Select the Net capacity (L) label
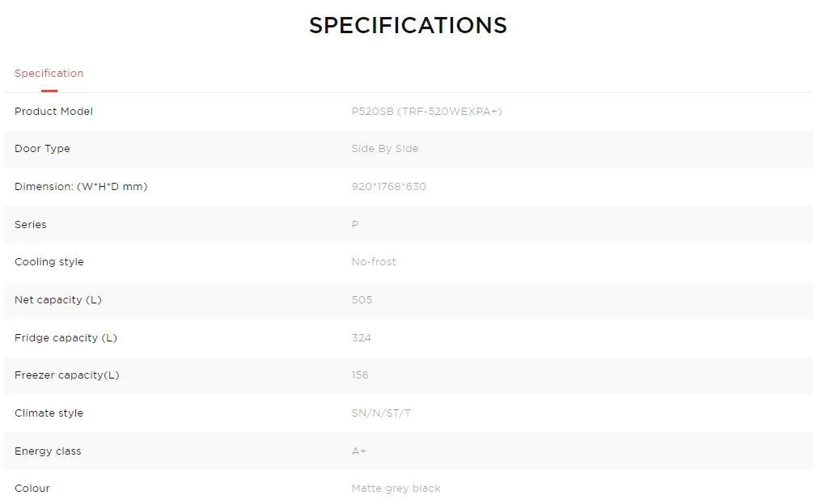 click(58, 299)
